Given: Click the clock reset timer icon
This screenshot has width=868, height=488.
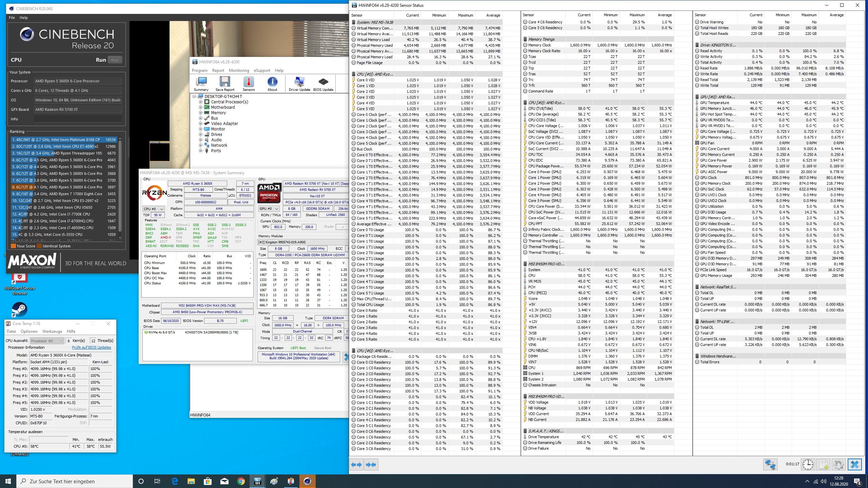Looking at the screenshot, I should (x=808, y=464).
